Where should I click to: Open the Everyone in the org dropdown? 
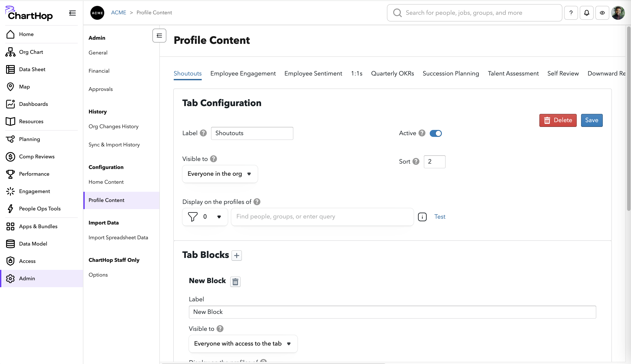pyautogui.click(x=220, y=174)
